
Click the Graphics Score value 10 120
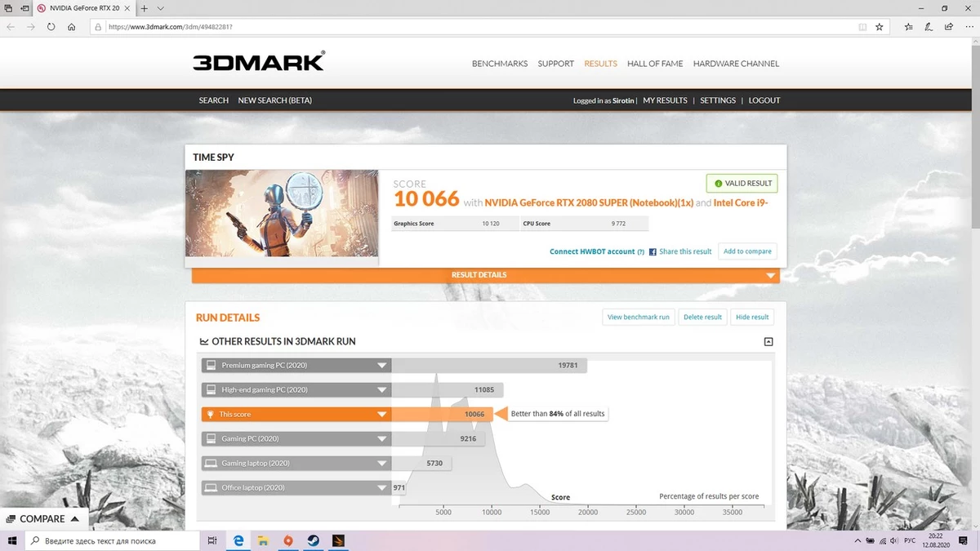[x=491, y=224]
